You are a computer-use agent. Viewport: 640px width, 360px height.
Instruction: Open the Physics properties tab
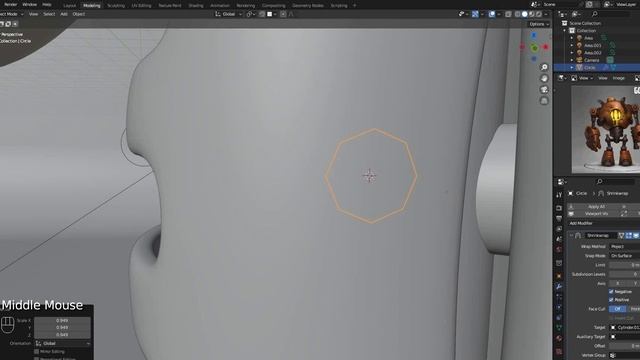[x=559, y=307]
